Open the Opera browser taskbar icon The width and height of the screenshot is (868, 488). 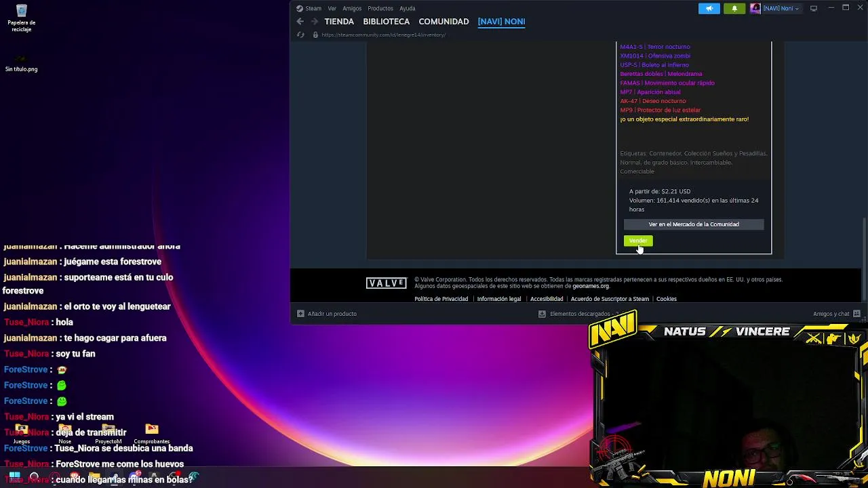point(56,476)
